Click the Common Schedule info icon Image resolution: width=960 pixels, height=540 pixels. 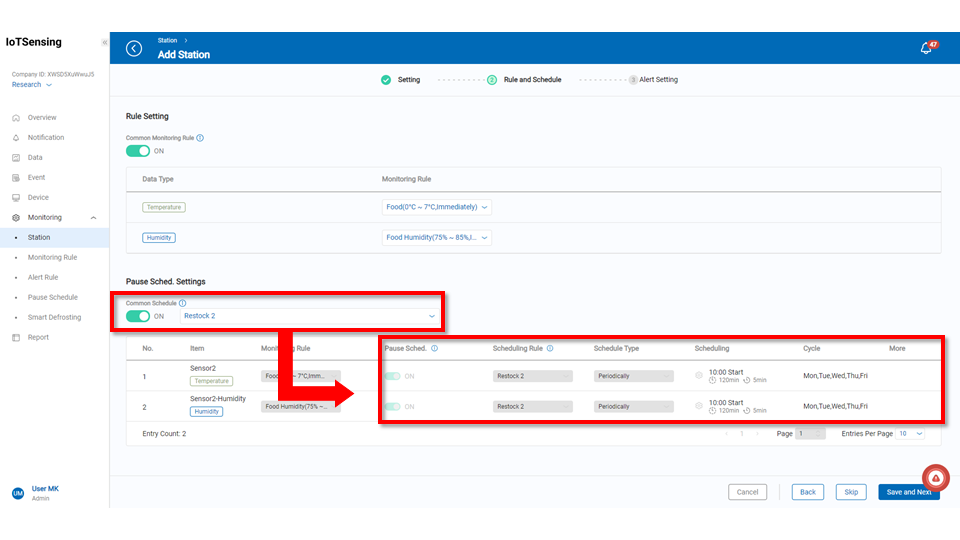182,303
